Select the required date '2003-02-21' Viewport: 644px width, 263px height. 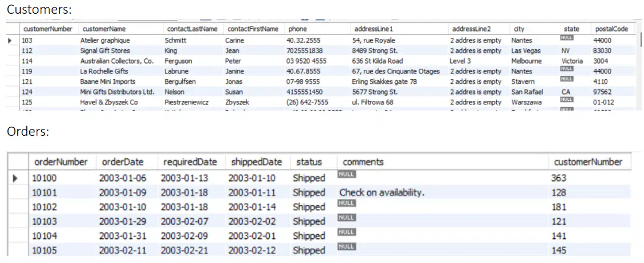click(184, 250)
